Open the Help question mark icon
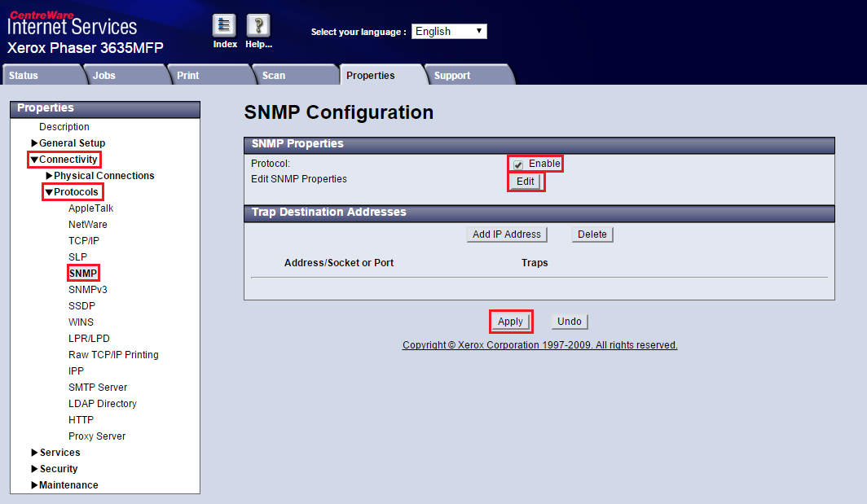Viewport: 867px width, 504px height. [258, 26]
